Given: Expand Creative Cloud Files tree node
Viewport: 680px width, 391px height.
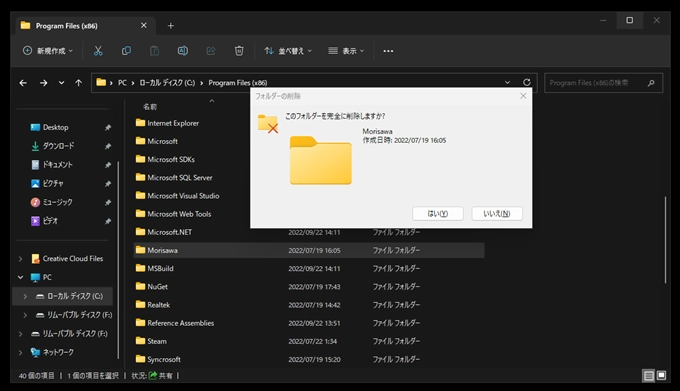Looking at the screenshot, I should (20, 259).
